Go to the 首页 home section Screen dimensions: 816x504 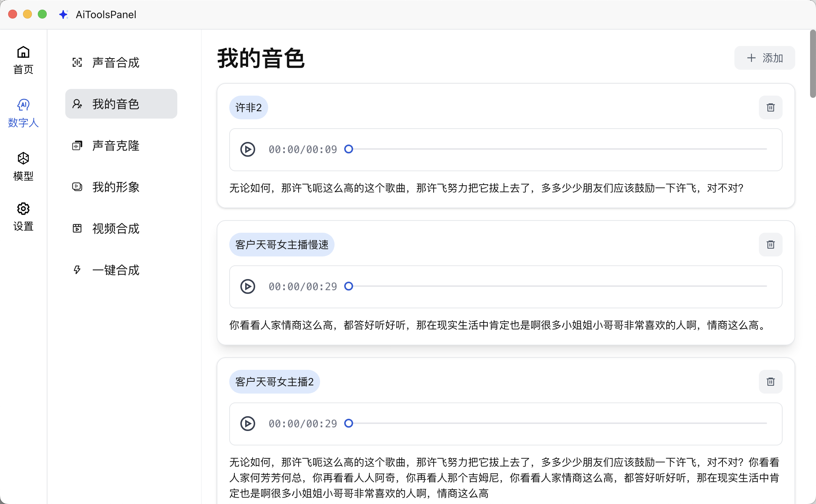pos(23,60)
